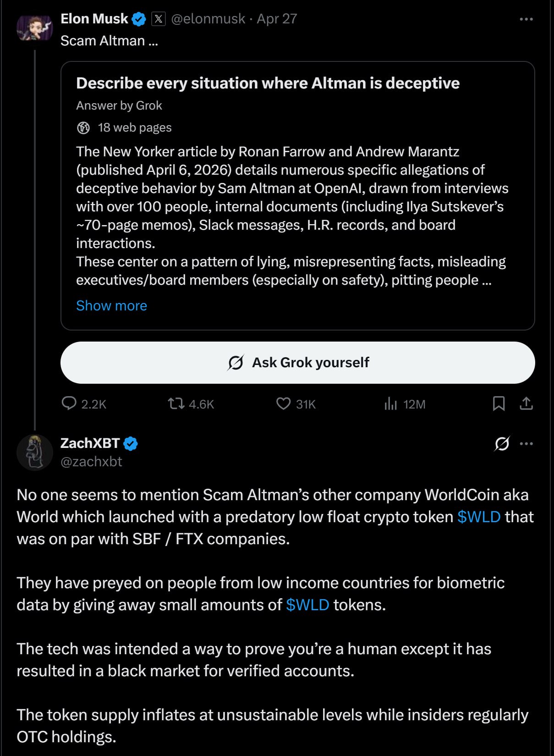The height and width of the screenshot is (756, 554).
Task: Click 18 web pages sources globe
Action: pos(83,128)
